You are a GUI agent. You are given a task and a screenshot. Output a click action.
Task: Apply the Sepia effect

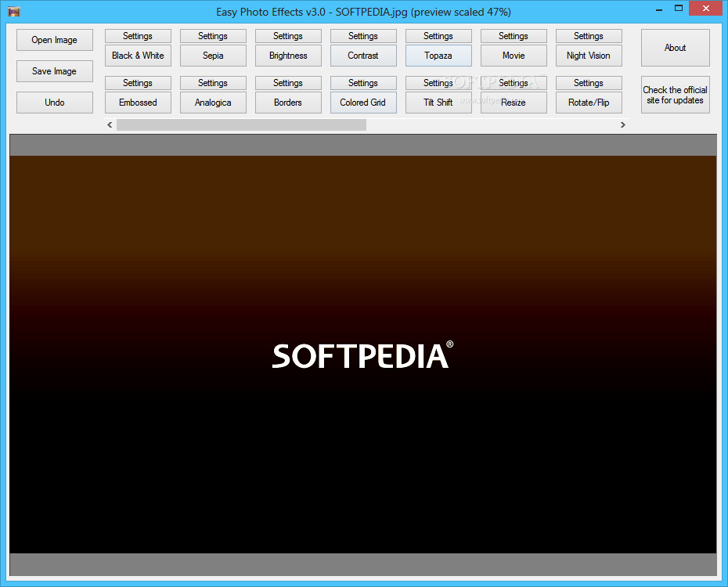click(213, 56)
